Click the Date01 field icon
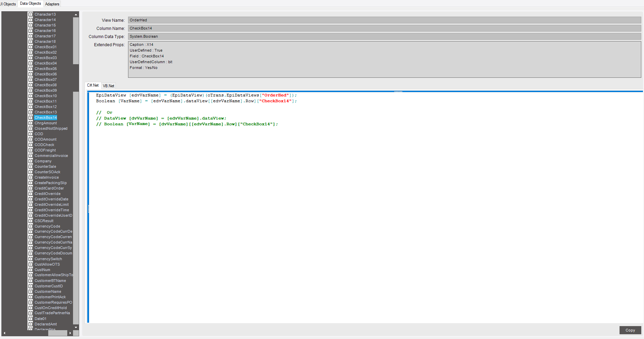This screenshot has width=644, height=339. [x=31, y=319]
